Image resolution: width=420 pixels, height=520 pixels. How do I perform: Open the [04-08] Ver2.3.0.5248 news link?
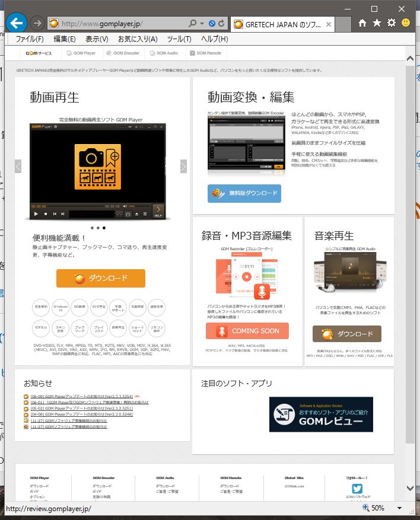click(x=82, y=414)
